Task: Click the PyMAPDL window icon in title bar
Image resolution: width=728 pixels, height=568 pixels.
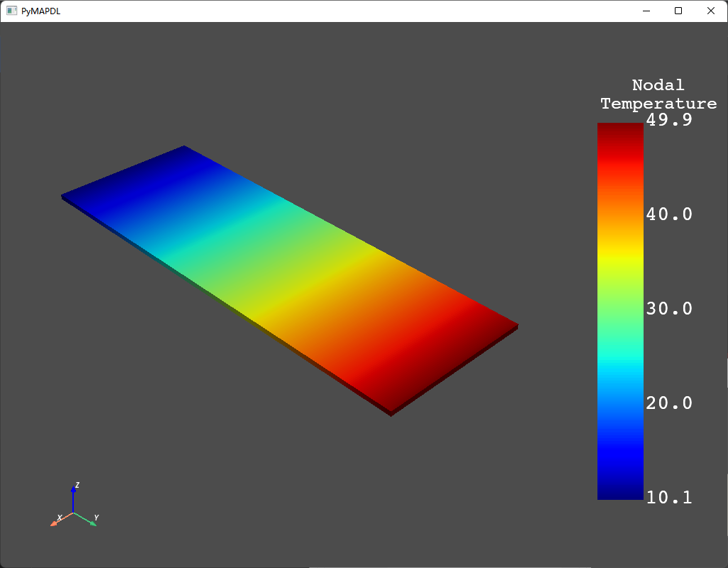Action: pyautogui.click(x=11, y=11)
